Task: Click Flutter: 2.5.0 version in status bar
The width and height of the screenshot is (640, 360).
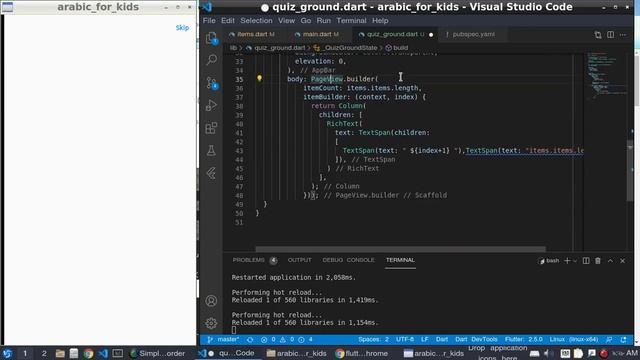Action: 524,340
